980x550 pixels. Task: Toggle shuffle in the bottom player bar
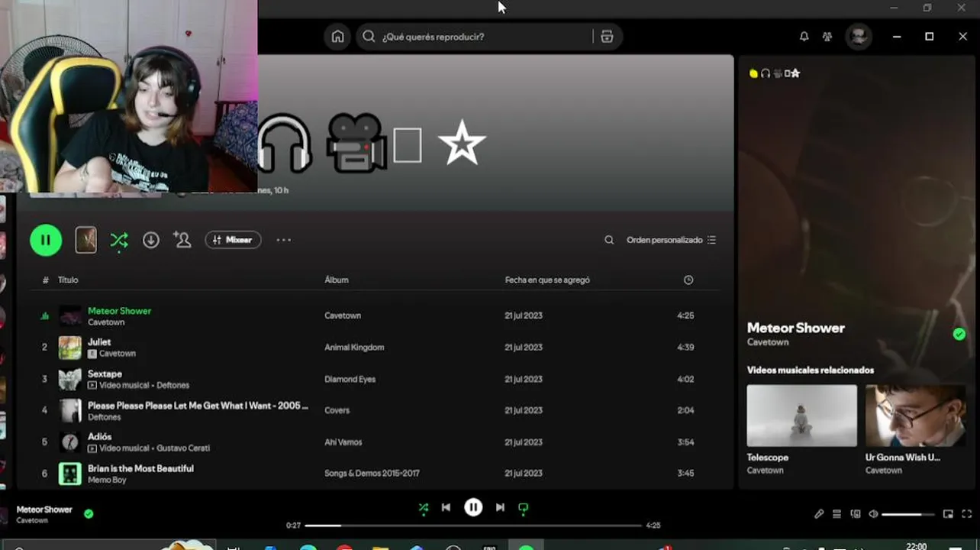click(424, 507)
